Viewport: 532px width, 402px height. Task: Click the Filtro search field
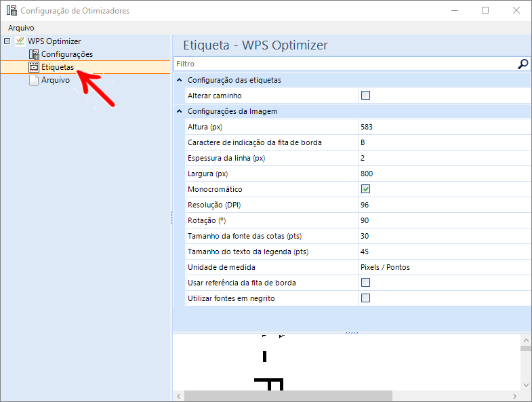pyautogui.click(x=346, y=64)
